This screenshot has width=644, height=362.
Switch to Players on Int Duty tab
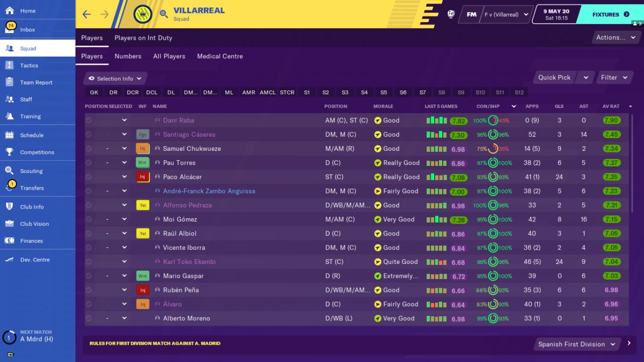point(143,38)
